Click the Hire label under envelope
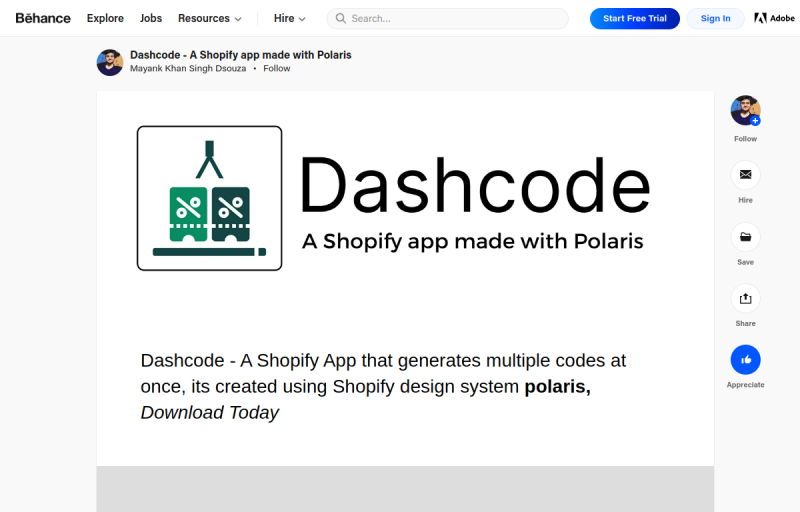 pos(745,200)
